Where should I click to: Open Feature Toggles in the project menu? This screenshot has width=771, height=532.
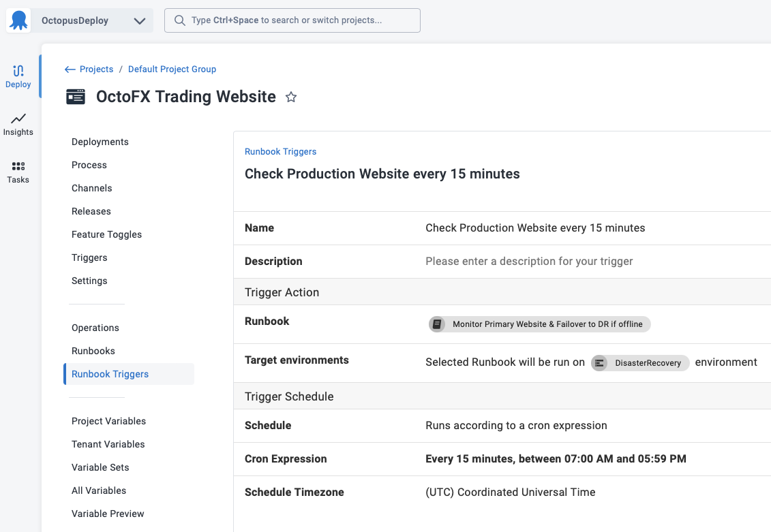[x=107, y=234]
